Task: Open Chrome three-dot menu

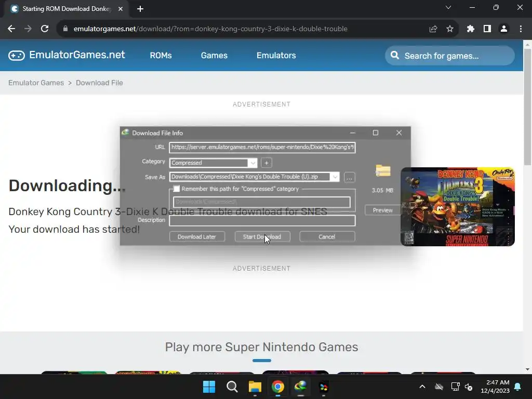Action: pos(521,29)
